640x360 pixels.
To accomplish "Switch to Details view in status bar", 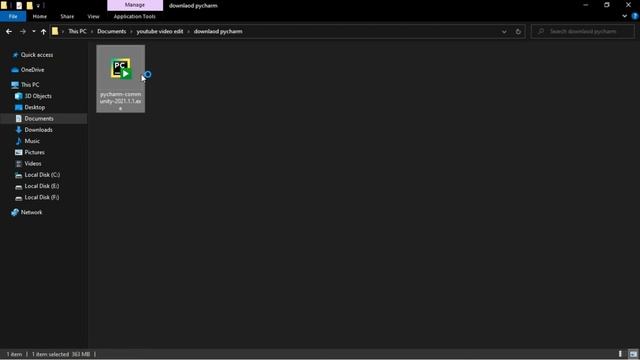I will coord(620,354).
